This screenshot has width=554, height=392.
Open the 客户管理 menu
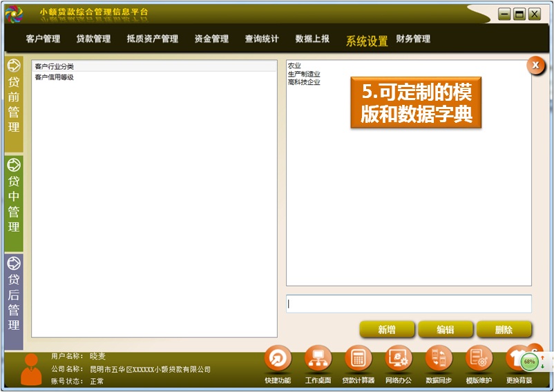tap(43, 39)
